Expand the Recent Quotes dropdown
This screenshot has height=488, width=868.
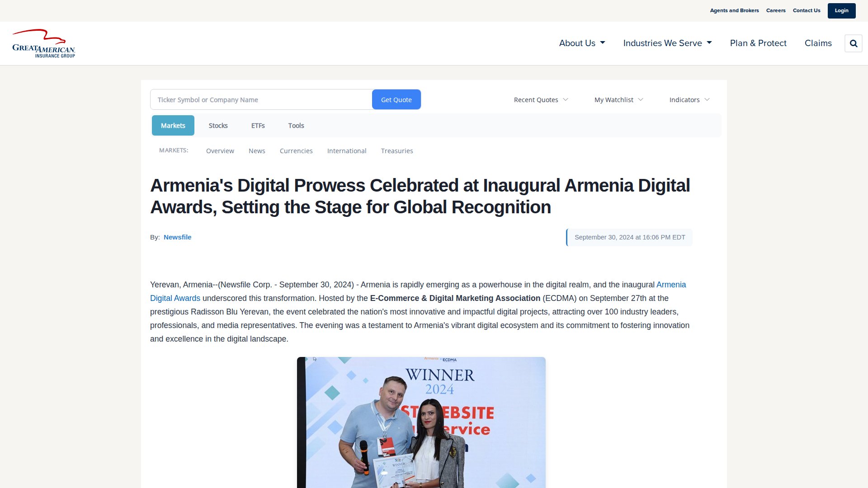[x=541, y=100]
